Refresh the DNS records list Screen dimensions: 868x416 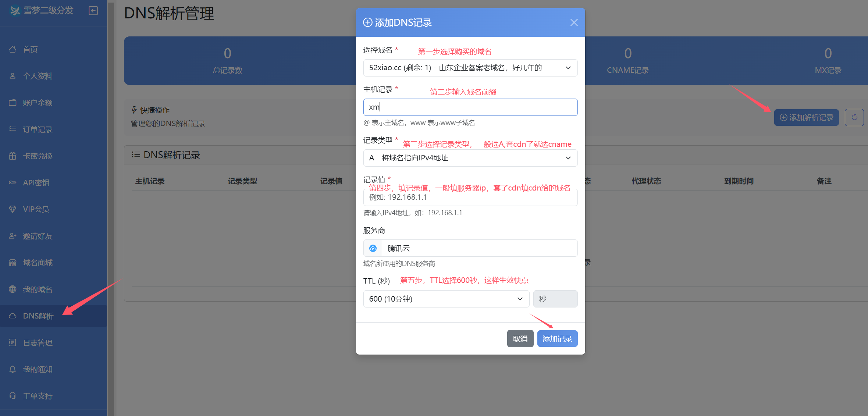click(x=854, y=117)
